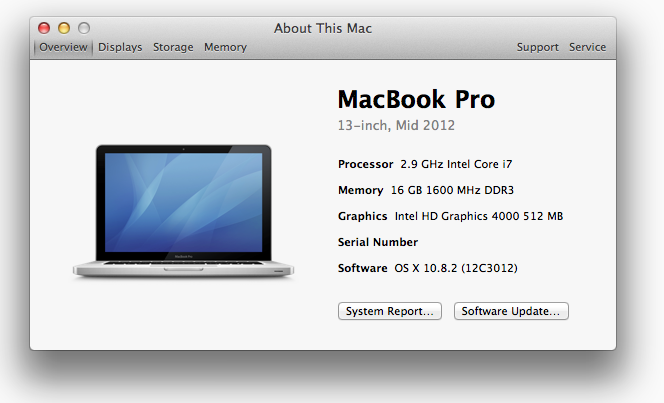Click the 16 GB 1600 MHz DDR3 value
Screen dimensions: 664x403
pyautogui.click(x=452, y=190)
